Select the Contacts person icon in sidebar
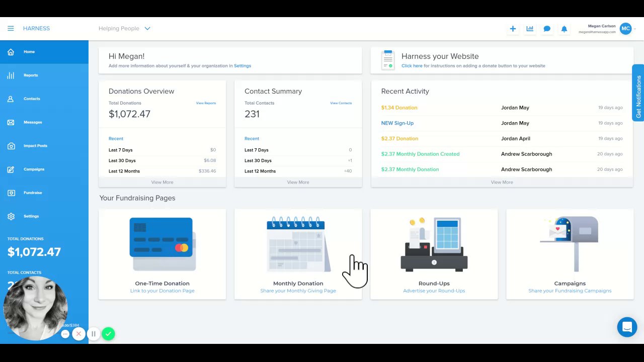Screen dimensions: 644x362 click(x=11, y=99)
